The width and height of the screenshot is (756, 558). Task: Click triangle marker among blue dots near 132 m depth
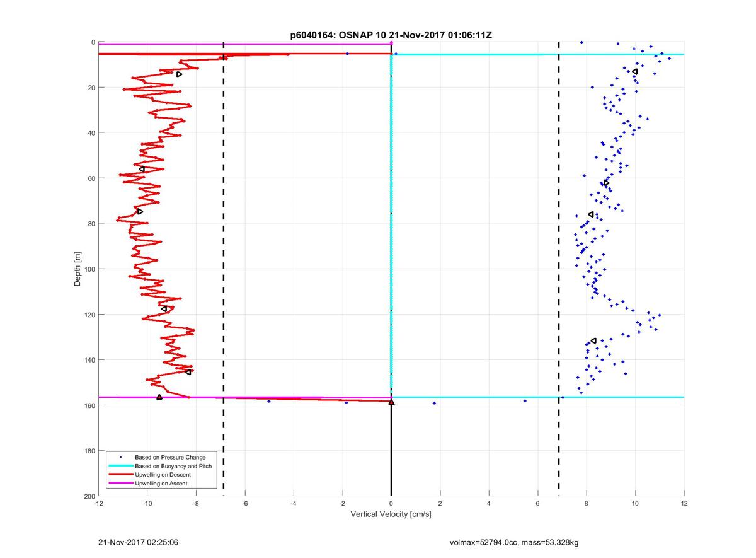click(x=593, y=341)
